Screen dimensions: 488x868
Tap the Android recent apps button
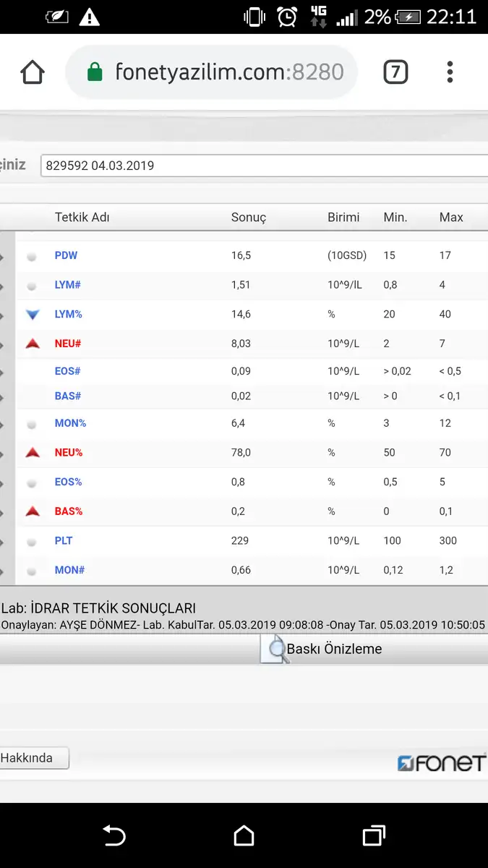pyautogui.click(x=373, y=836)
